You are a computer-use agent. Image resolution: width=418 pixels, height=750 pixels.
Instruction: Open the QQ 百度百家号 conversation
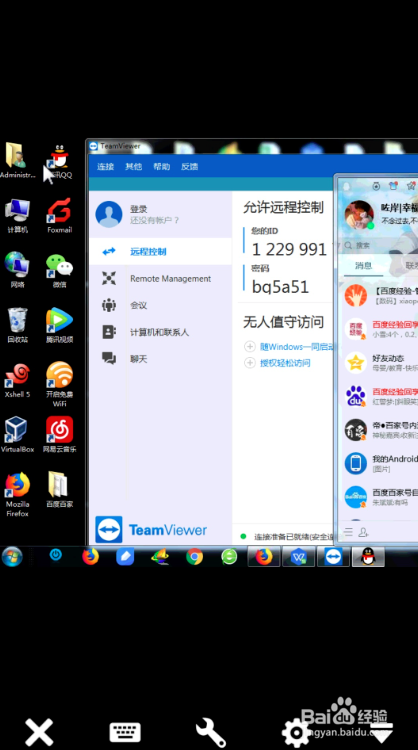380,497
